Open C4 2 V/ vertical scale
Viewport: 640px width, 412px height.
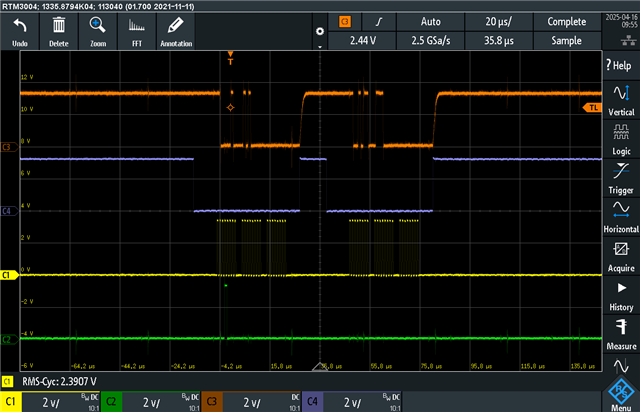[362, 403]
